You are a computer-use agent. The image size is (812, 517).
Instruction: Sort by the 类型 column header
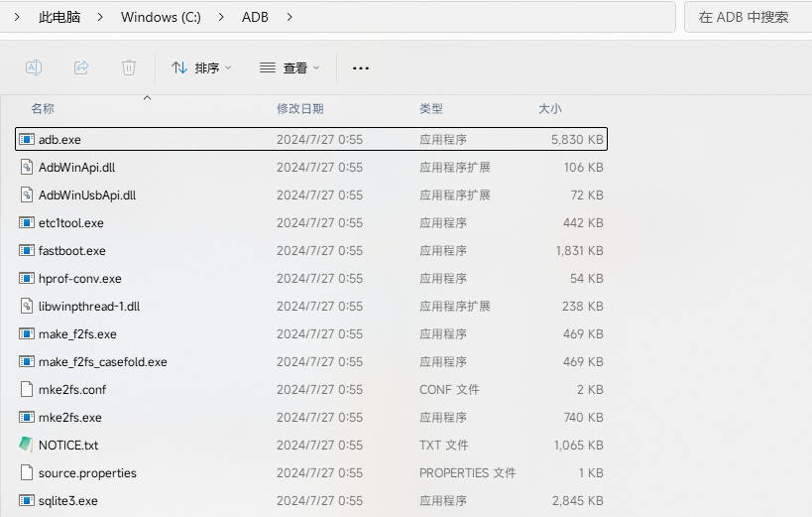point(431,108)
